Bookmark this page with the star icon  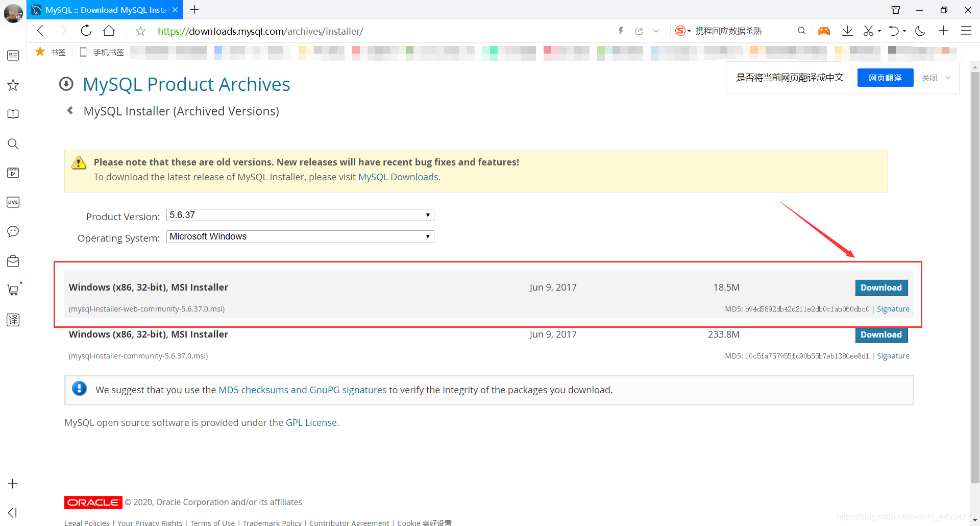141,31
